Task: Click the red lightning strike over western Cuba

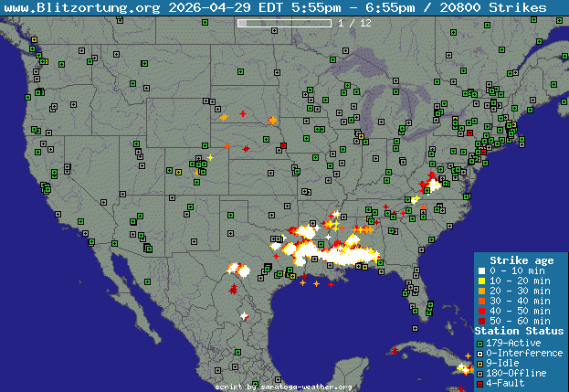Action: 395,351
